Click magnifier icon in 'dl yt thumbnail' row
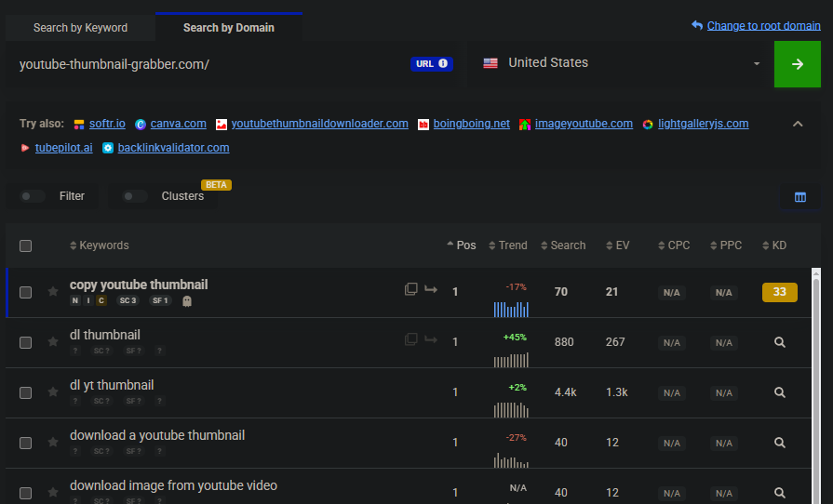 coord(780,392)
